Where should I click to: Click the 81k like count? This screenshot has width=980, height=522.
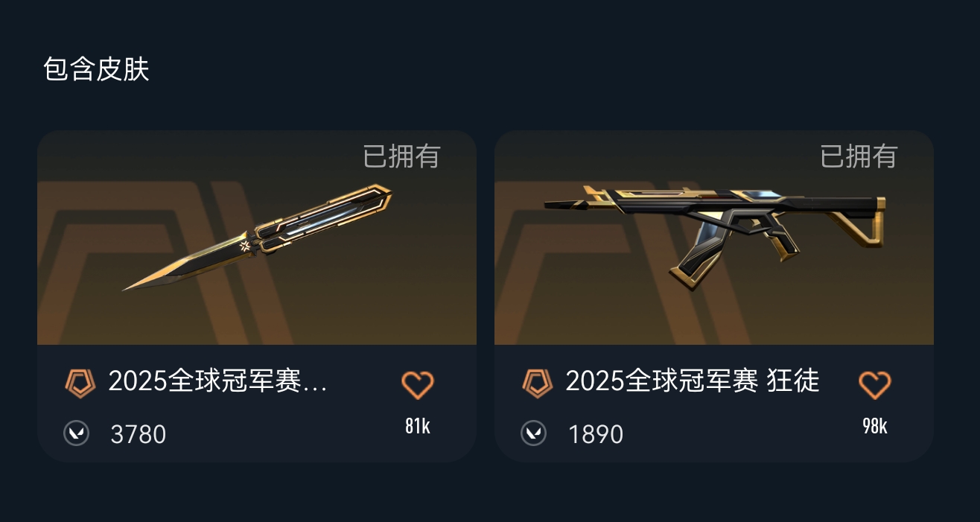click(x=418, y=426)
